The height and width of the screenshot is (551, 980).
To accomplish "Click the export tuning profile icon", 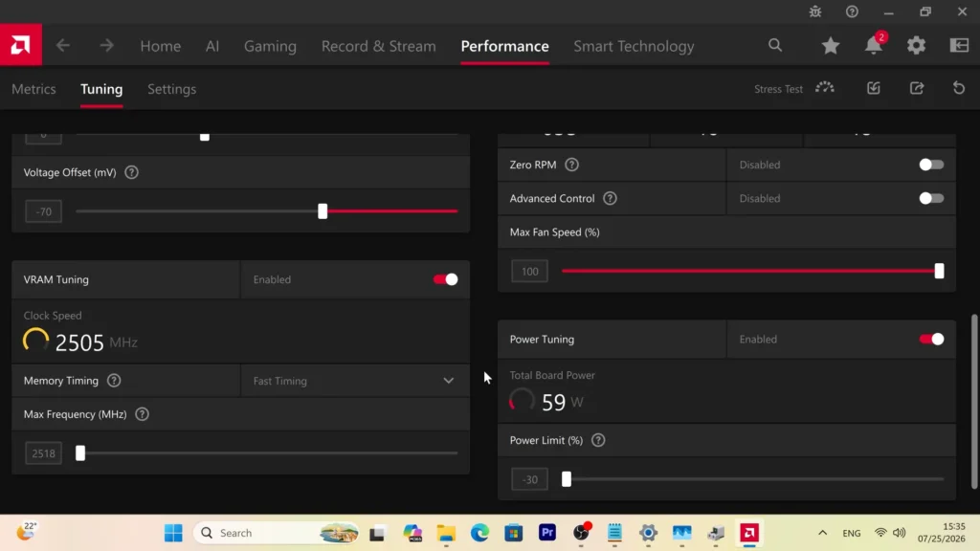I will [917, 88].
